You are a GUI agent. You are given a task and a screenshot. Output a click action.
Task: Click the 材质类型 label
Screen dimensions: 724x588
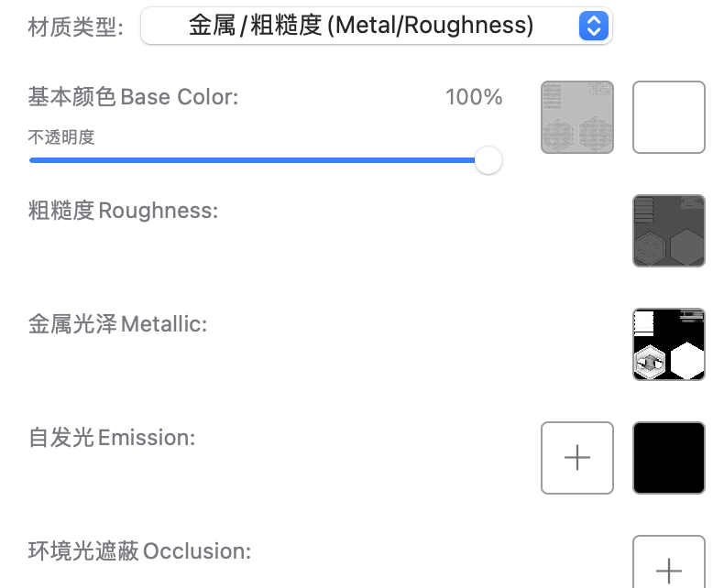point(76,27)
